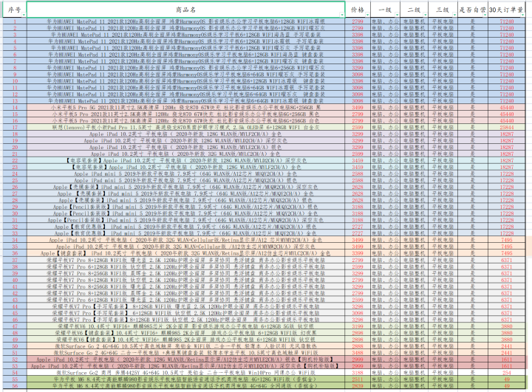Open the 商品名 column filter dropdown
The image size is (532, 392).
tap(343, 15)
